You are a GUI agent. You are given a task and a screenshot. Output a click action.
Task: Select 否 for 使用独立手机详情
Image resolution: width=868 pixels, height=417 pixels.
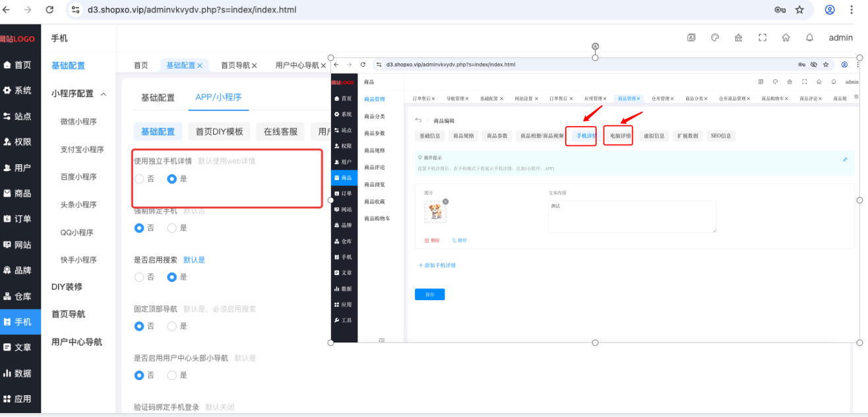(x=139, y=179)
